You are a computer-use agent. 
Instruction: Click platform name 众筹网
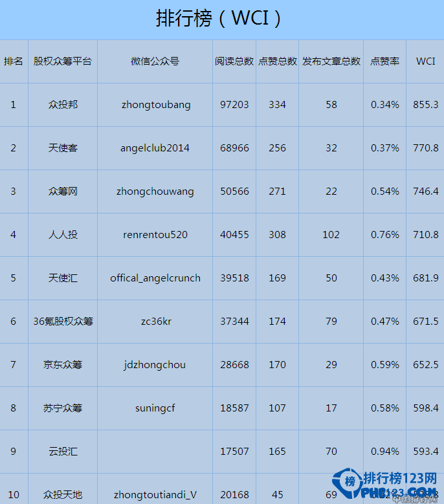point(63,192)
